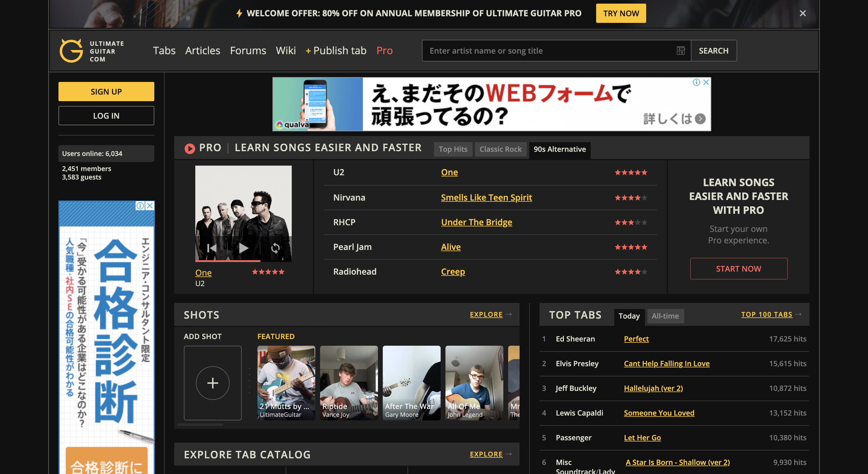Play the U2 One track
868x474 pixels.
point(244,248)
